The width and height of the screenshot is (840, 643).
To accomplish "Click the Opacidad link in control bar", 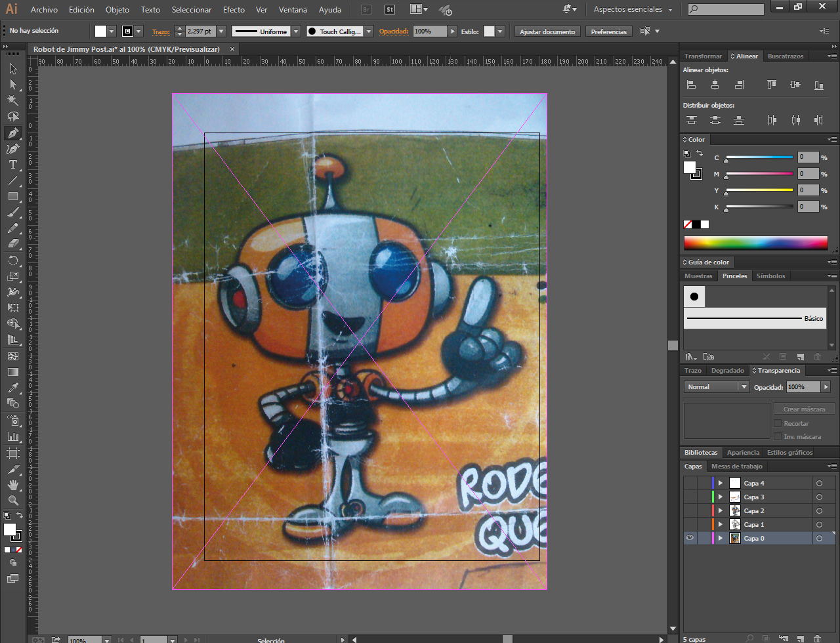I will click(x=394, y=31).
